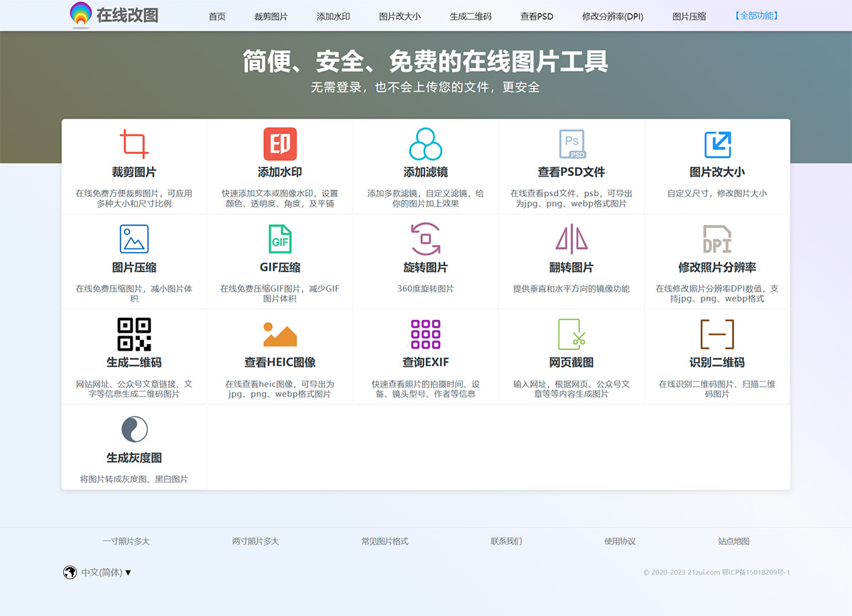Click the 识别二维码 QR scanner icon
The width and height of the screenshot is (852, 616).
pos(718,334)
